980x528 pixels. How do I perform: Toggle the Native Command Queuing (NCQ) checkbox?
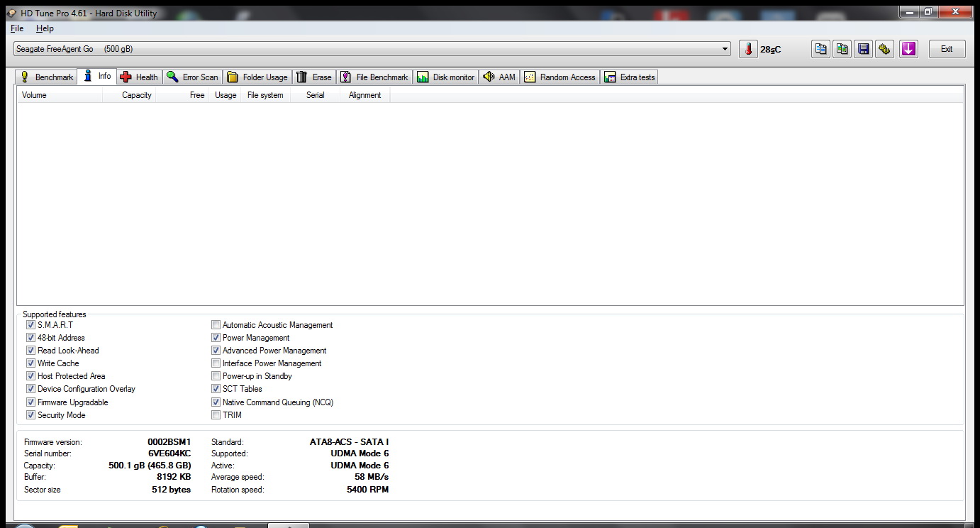tap(216, 402)
